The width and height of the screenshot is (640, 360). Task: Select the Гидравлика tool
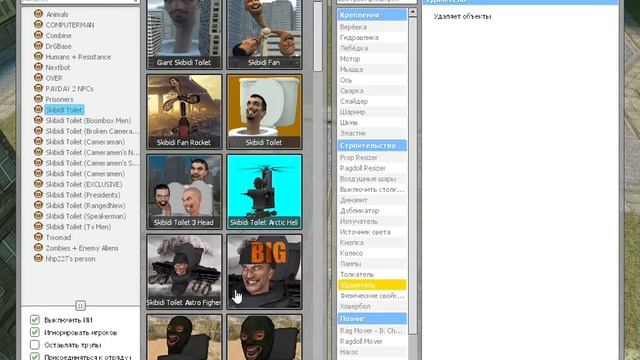(372, 38)
